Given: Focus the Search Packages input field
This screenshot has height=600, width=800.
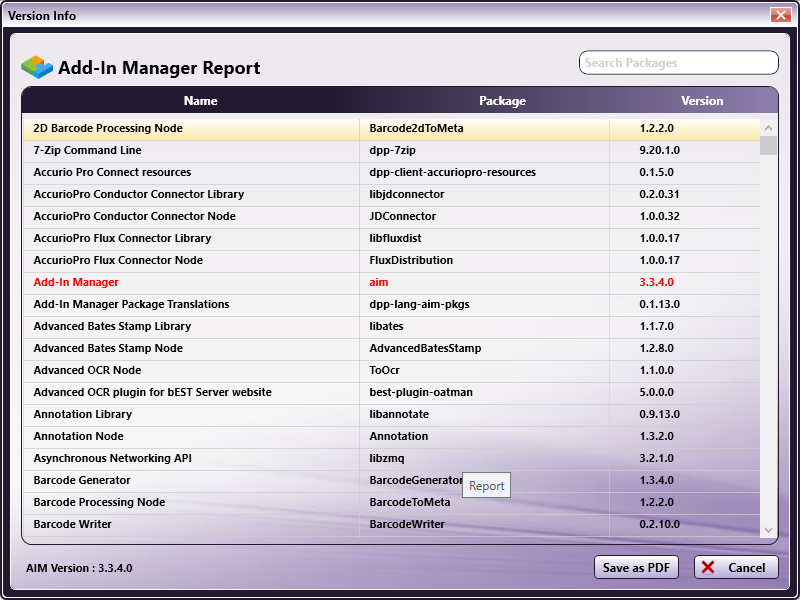Looking at the screenshot, I should pos(679,63).
